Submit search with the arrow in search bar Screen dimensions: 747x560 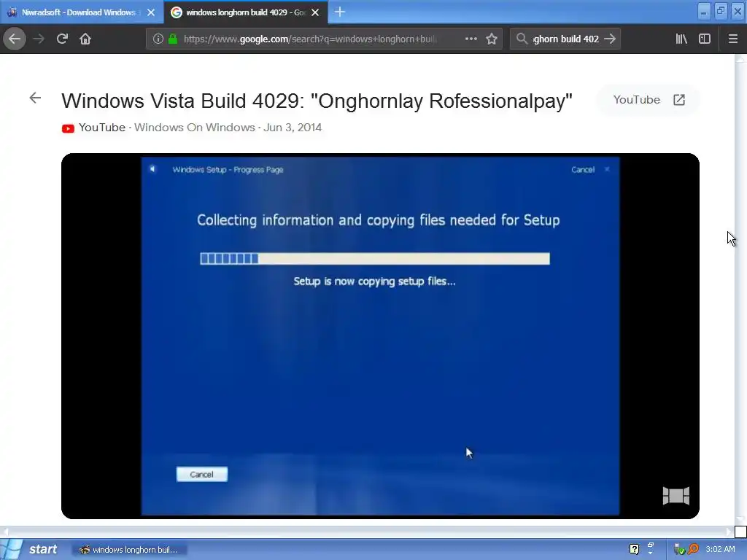tap(610, 39)
